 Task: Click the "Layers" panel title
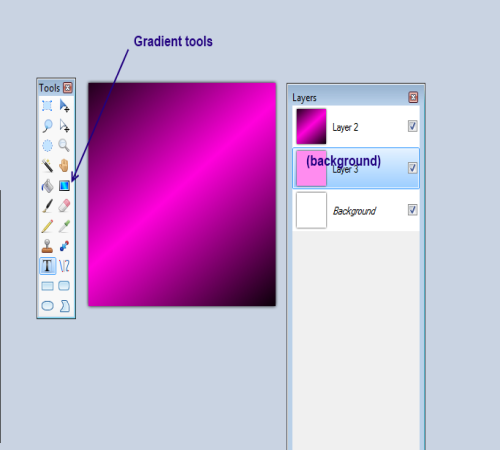[304, 98]
